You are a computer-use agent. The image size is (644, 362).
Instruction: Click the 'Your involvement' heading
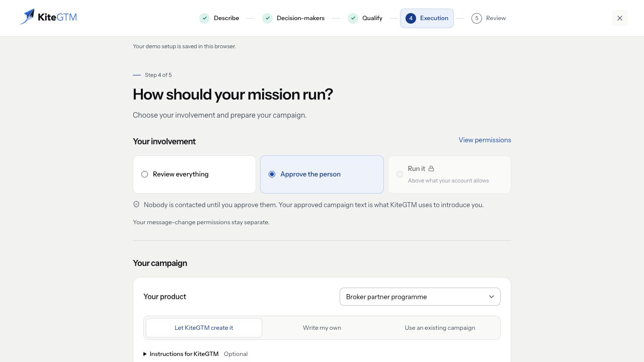[164, 141]
